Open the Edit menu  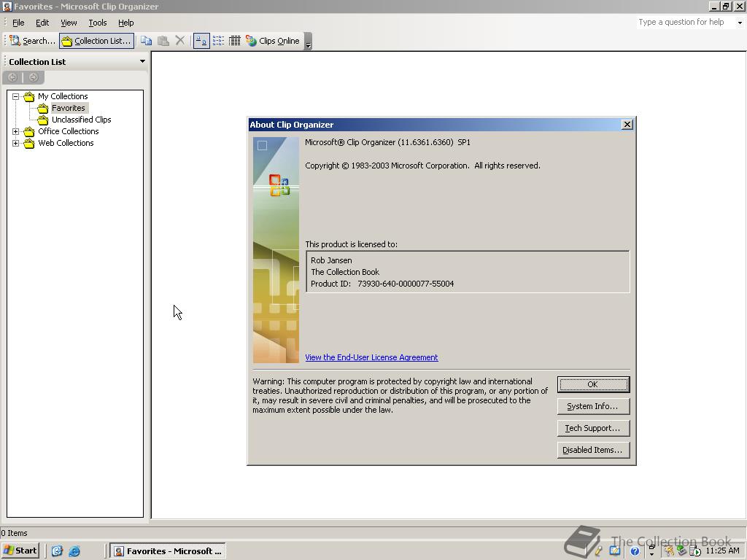[42, 23]
